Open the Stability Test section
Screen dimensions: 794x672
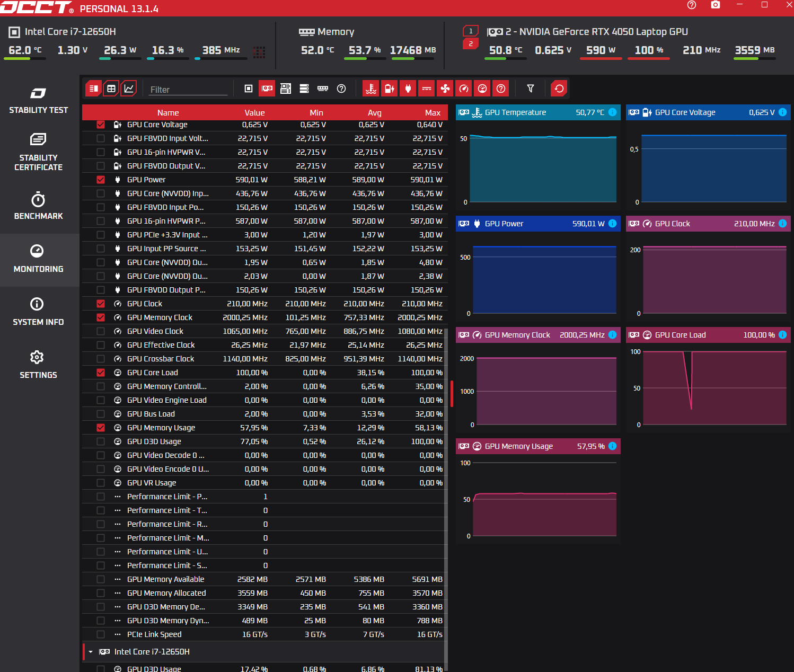pyautogui.click(x=39, y=101)
